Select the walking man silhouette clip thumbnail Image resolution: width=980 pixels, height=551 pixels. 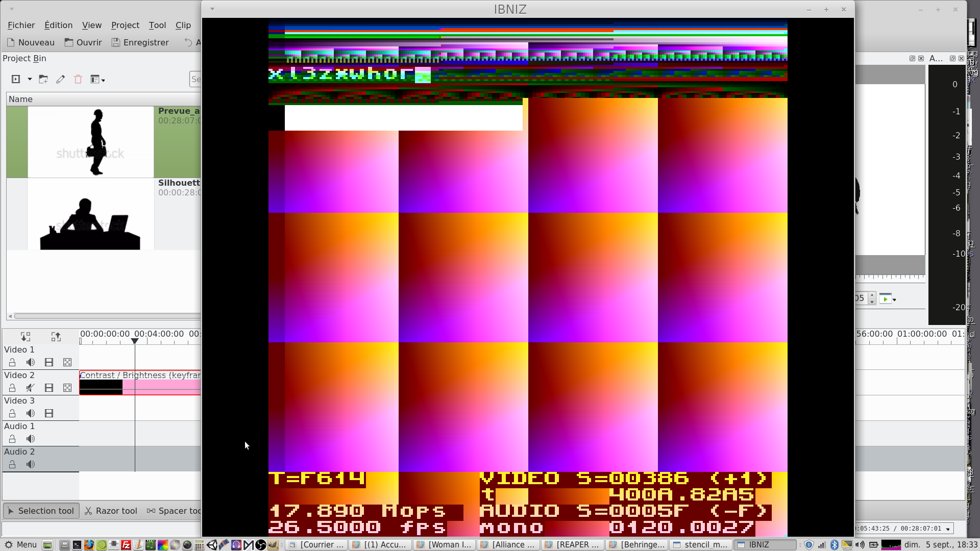[x=90, y=142]
